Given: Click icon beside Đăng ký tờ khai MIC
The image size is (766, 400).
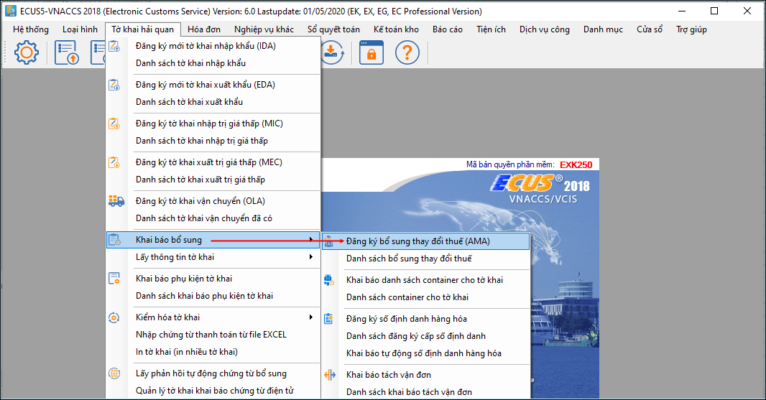Looking at the screenshot, I should (117, 124).
